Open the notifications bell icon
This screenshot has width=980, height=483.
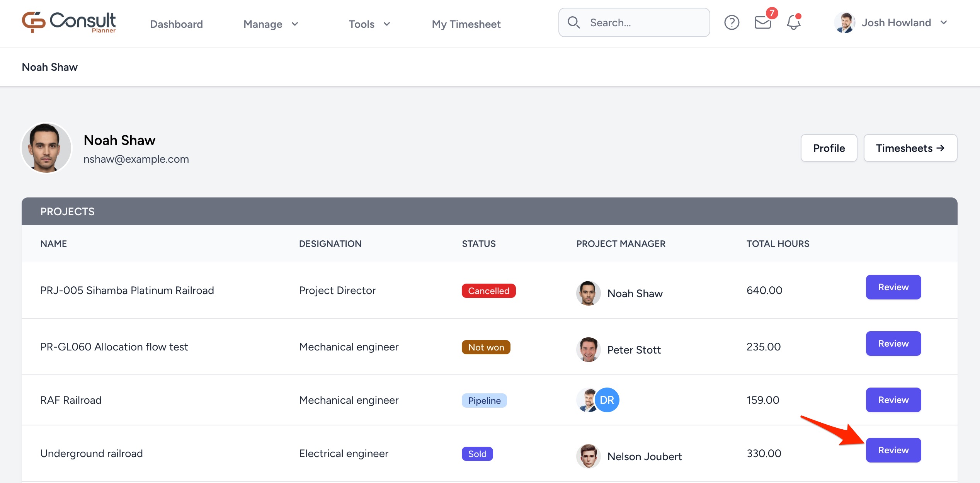pyautogui.click(x=793, y=22)
